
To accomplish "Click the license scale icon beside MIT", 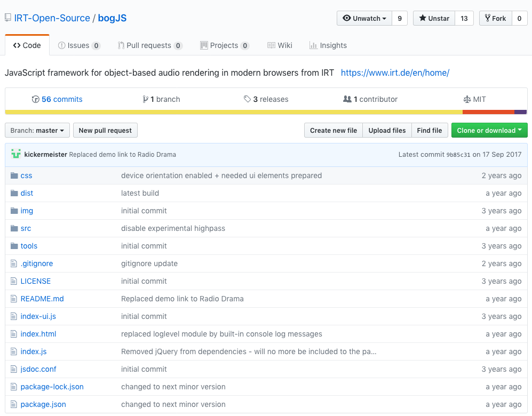I will coord(467,99).
